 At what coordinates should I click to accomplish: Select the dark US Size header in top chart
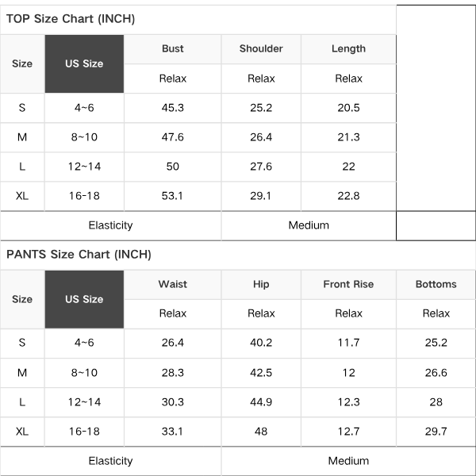84,63
